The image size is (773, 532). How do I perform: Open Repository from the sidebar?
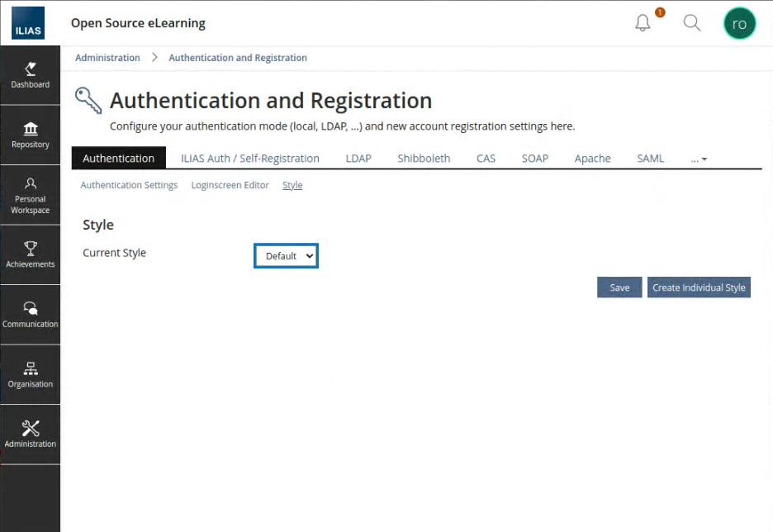31,135
